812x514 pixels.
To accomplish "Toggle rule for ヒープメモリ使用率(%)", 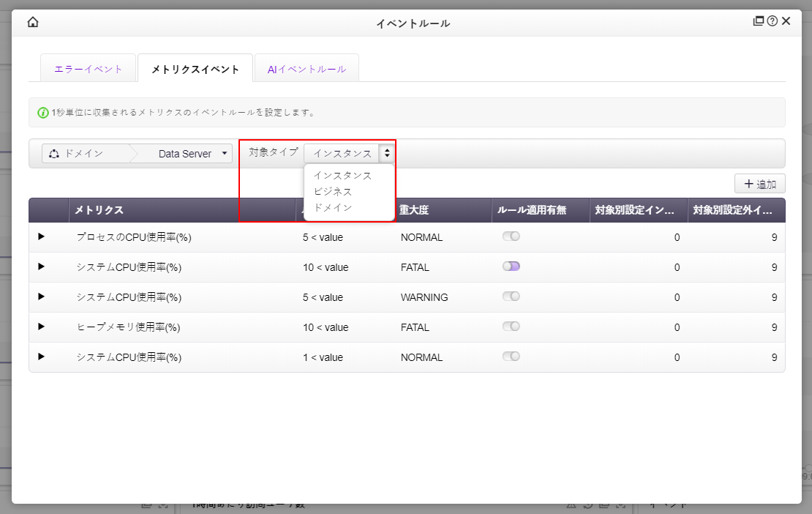I will (x=511, y=327).
